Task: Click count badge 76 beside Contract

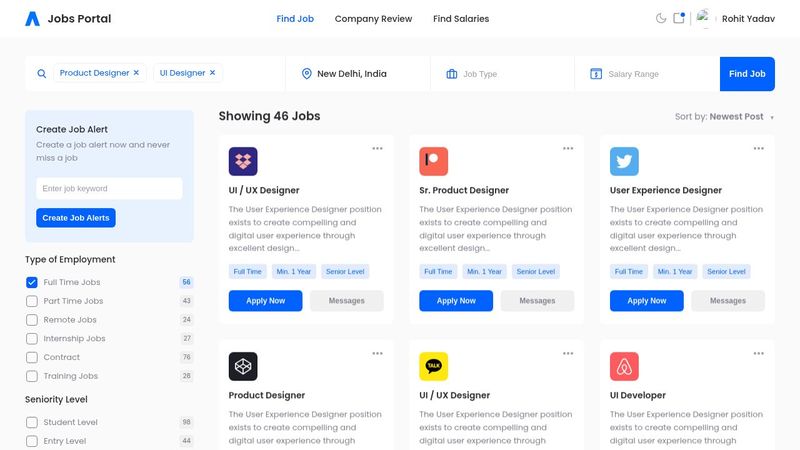Action: [x=187, y=357]
